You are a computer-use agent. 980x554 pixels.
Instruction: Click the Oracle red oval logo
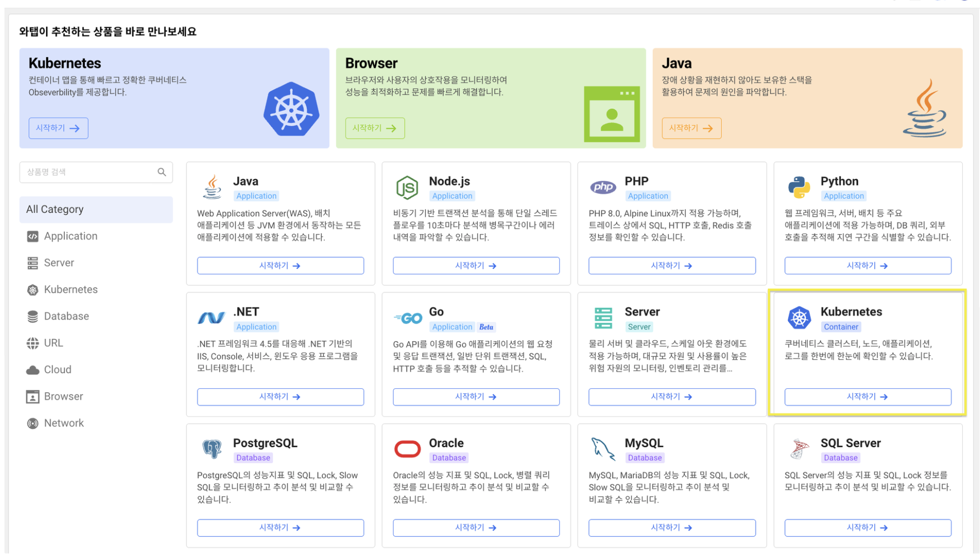pos(407,449)
